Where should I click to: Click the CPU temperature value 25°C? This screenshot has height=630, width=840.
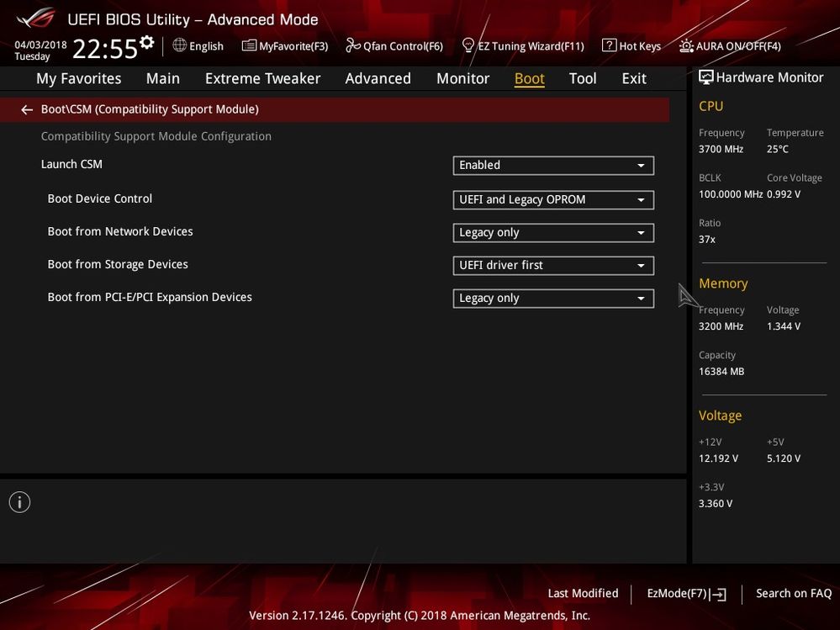tap(777, 149)
